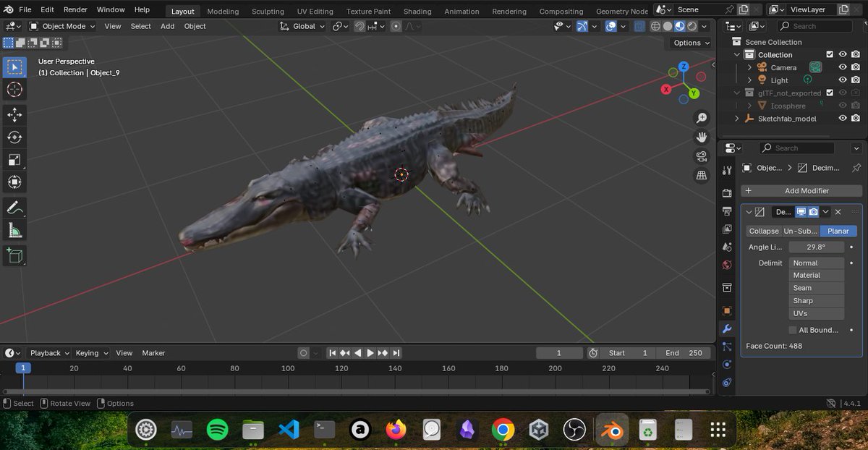Screen dimensions: 868x450
Task: Open the Object properties tab
Action: click(727, 310)
